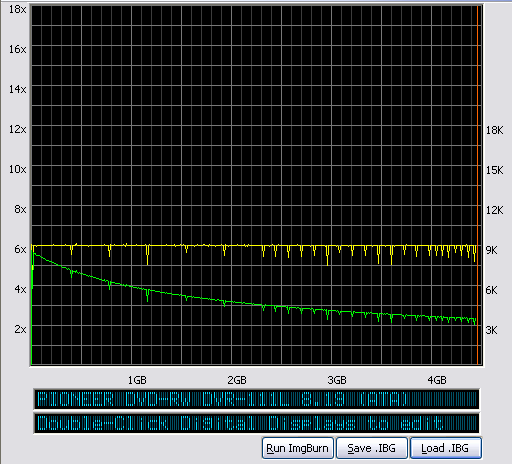512x464 pixels.
Task: Click the 12K label on RPM axis
Action: click(x=495, y=210)
